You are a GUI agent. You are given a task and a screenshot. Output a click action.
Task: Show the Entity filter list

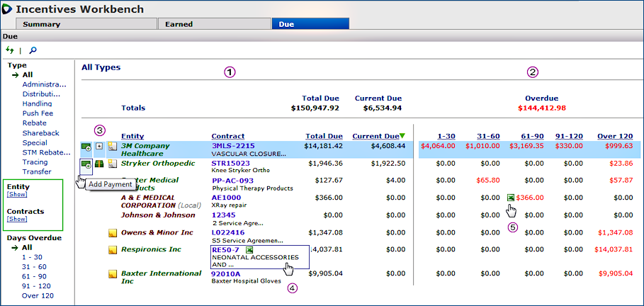coord(16,194)
